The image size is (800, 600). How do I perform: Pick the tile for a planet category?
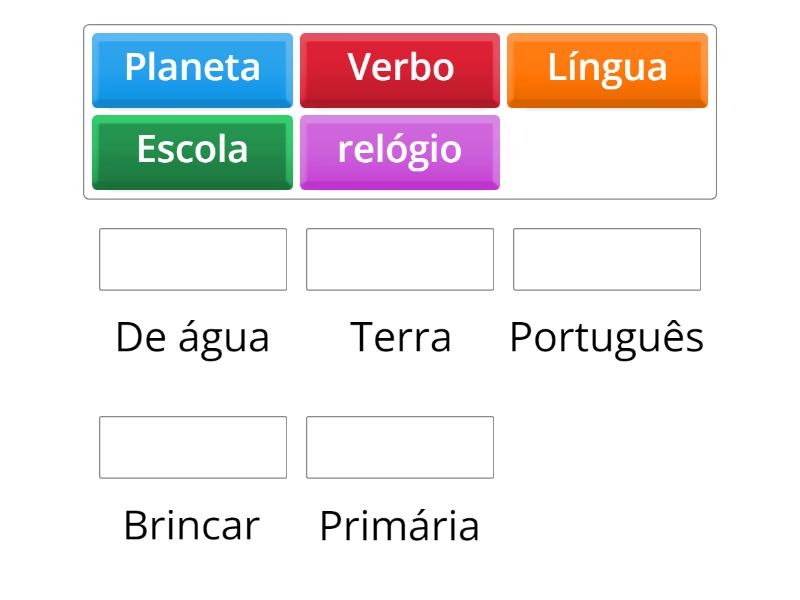pos(192,69)
